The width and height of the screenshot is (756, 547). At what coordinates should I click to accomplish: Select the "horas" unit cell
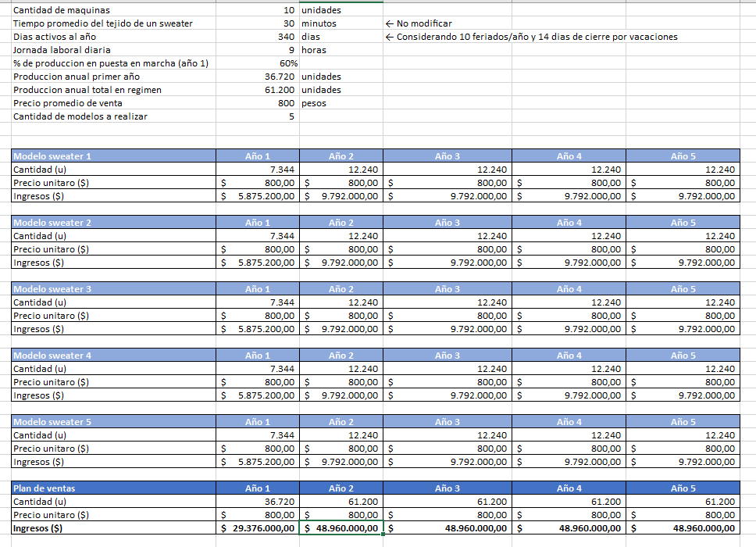click(x=341, y=50)
